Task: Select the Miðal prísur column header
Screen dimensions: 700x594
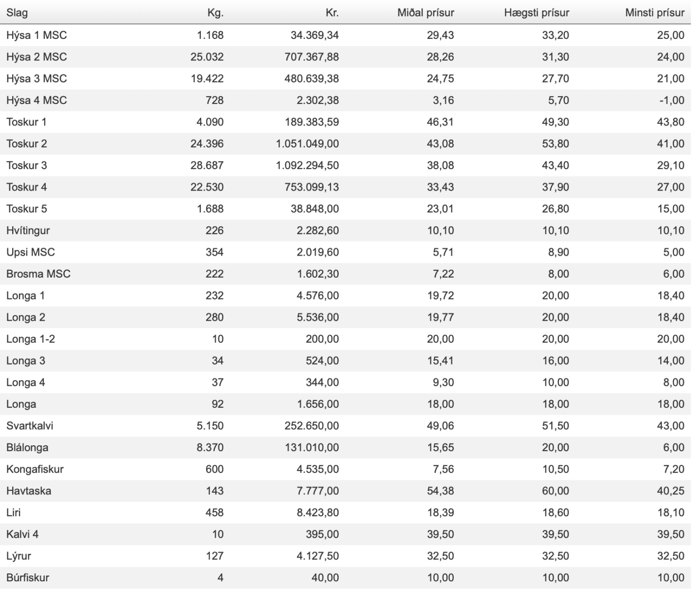Action: pos(425,13)
